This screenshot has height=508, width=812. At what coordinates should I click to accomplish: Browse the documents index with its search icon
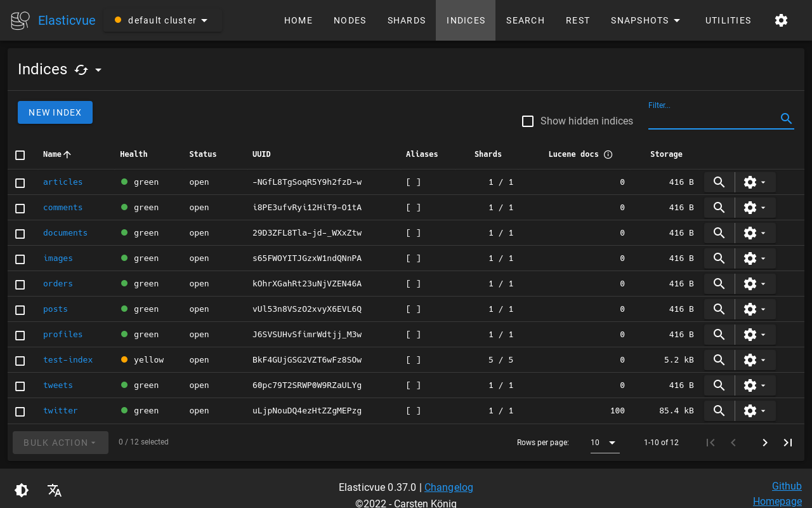point(719,233)
